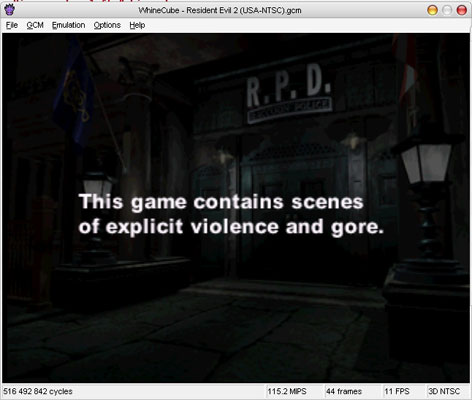Screen dimensions: 472x400
Task: Click the WhineCube window title text
Action: point(220,10)
